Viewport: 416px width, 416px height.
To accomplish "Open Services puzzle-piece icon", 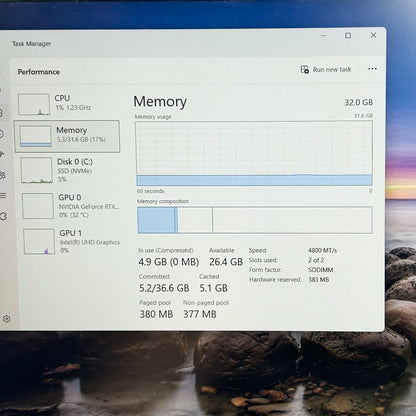I will pos(4,216).
